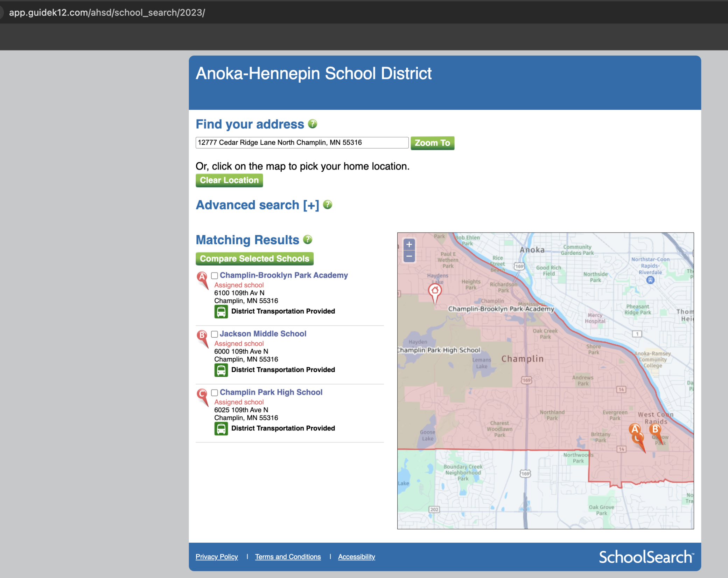Open the Champlin-Brooklyn Park Academy link
This screenshot has width=728, height=578.
(x=284, y=275)
